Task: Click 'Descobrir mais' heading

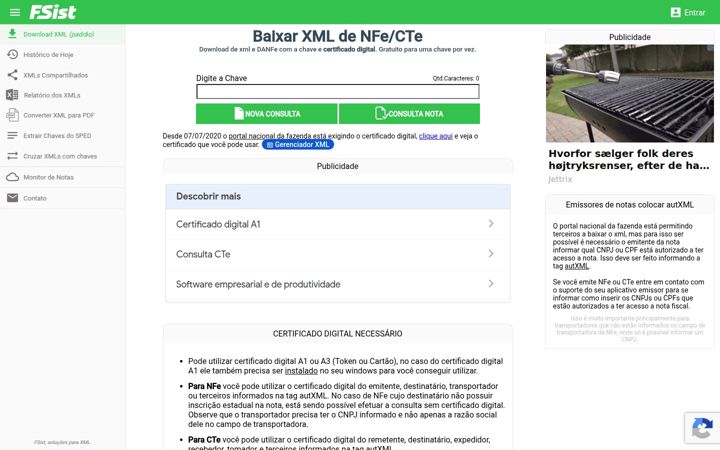Action: [x=208, y=197]
